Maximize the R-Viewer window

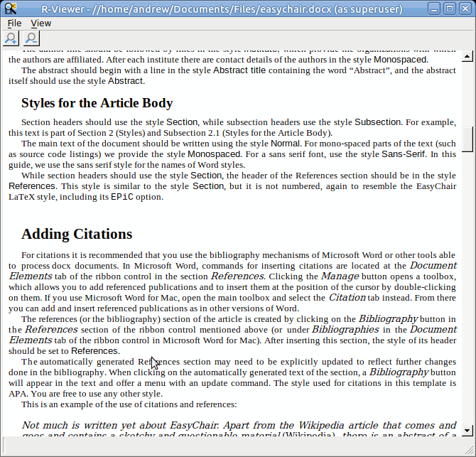point(450,9)
